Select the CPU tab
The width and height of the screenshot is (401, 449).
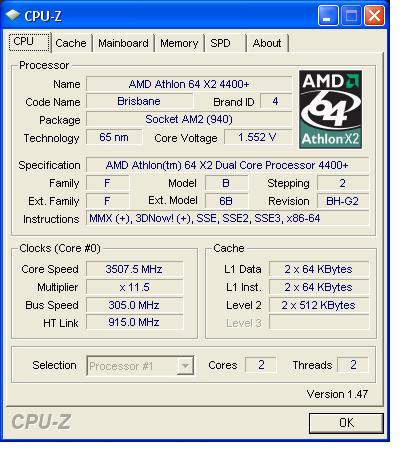29,42
